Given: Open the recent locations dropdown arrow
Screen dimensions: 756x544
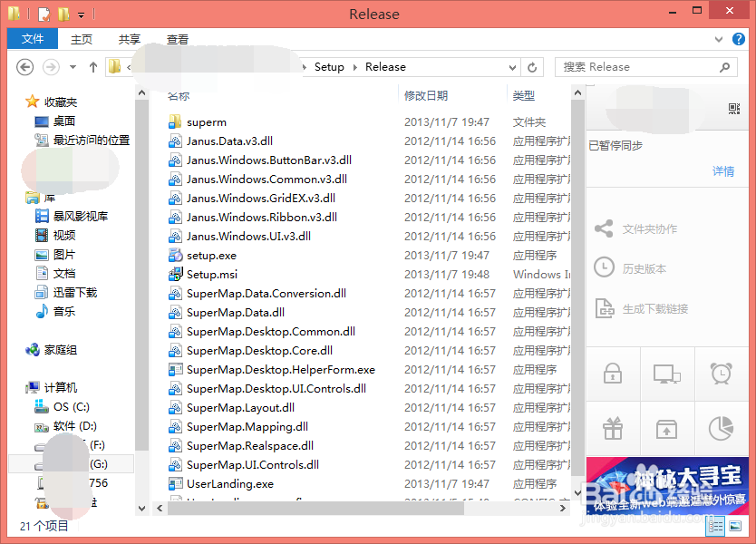Looking at the screenshot, I should [x=73, y=67].
